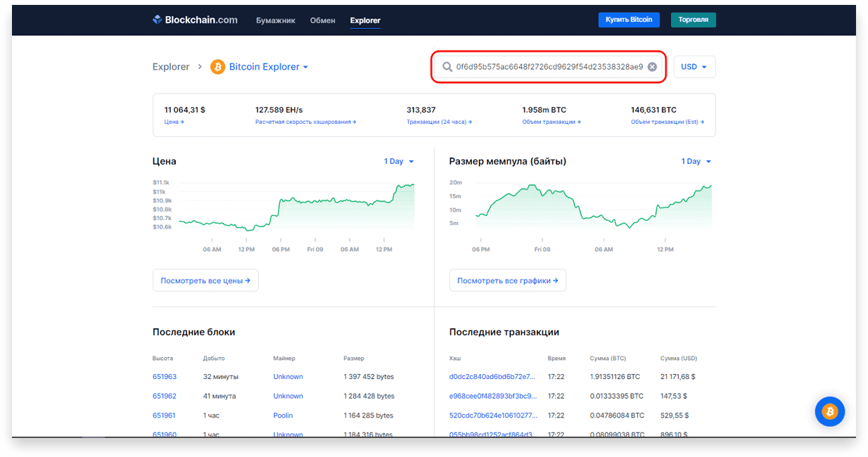Clear the search field with the X icon
The height and width of the screenshot is (457, 868).
point(652,67)
